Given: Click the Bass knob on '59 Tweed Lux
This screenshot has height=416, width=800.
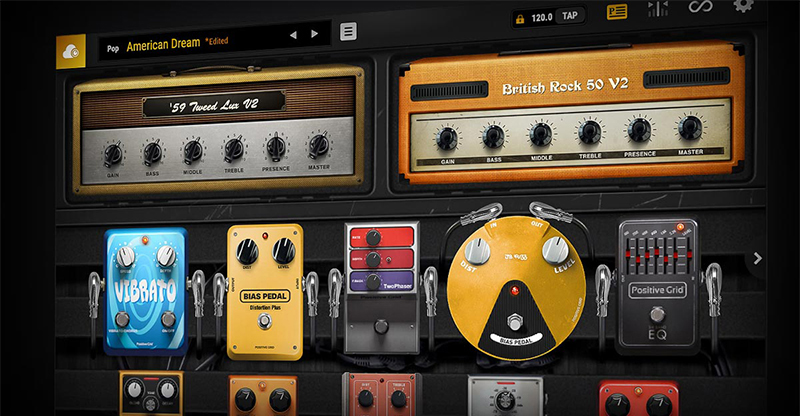Looking at the screenshot, I should tap(152, 152).
